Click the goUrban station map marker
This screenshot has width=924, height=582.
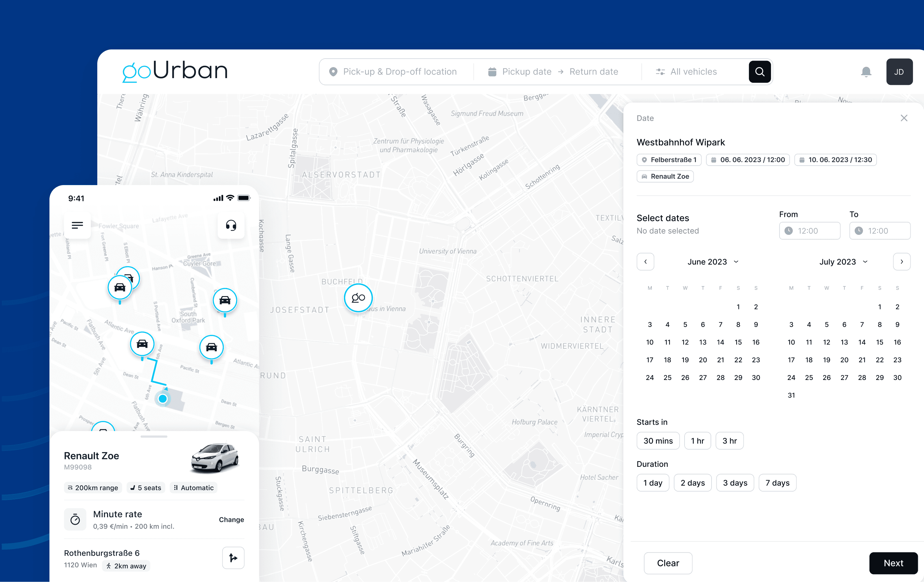pyautogui.click(x=358, y=298)
